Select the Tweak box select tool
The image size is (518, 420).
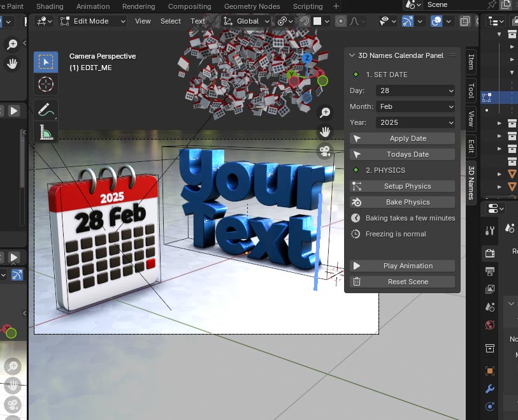click(x=45, y=61)
